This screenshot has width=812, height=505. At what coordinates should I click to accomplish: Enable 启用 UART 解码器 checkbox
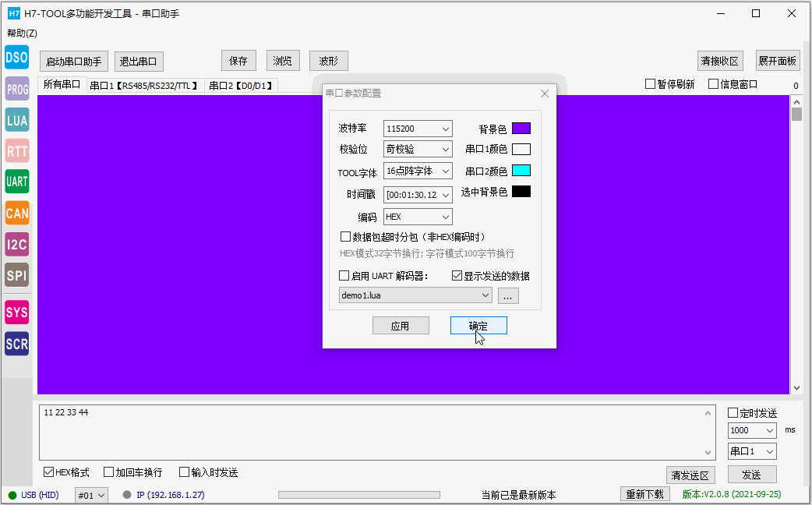point(344,276)
